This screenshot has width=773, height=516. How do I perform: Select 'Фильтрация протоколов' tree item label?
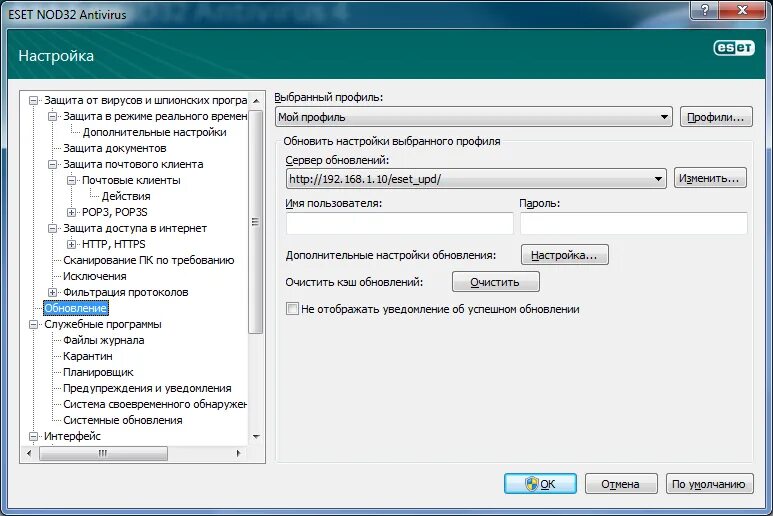click(x=125, y=292)
